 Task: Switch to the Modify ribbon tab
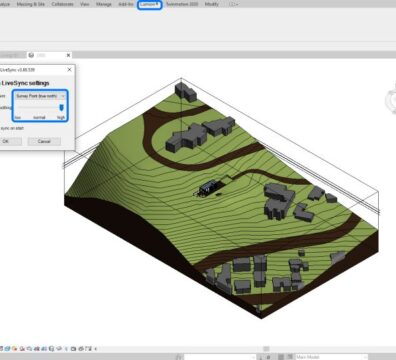212,4
